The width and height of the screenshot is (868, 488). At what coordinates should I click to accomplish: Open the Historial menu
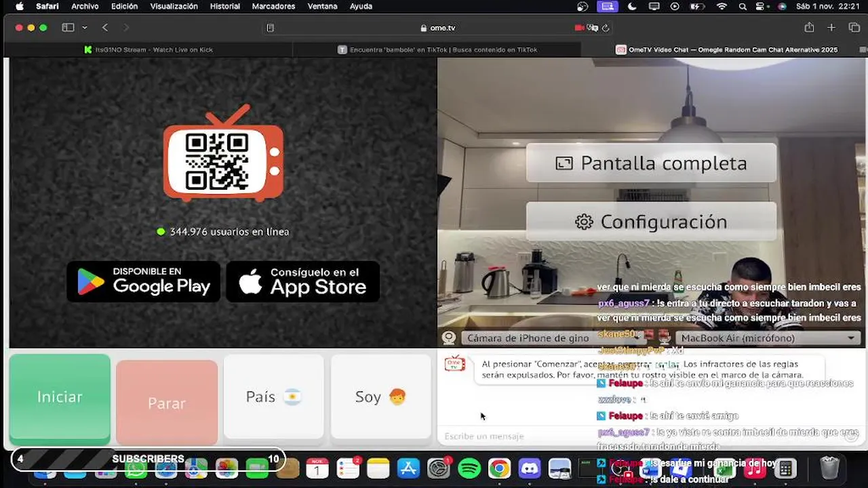pos(225,6)
